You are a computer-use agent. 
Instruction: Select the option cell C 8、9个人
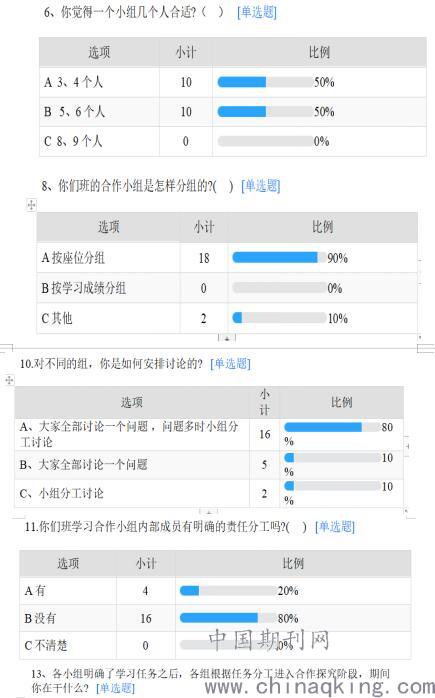99,141
